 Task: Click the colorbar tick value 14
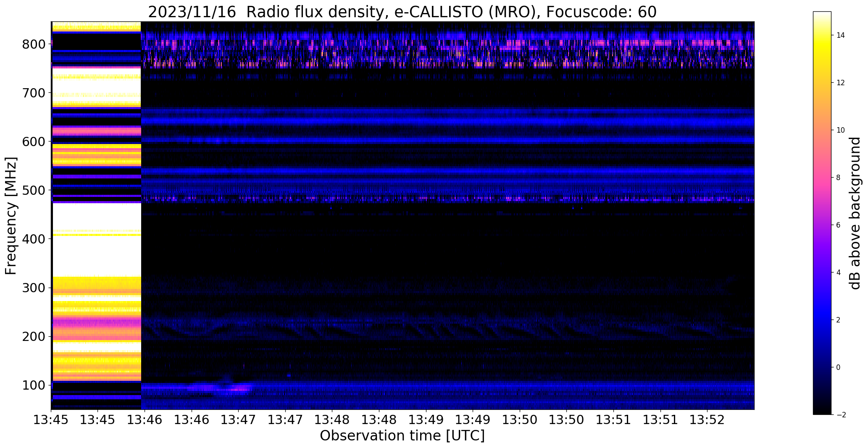click(840, 35)
